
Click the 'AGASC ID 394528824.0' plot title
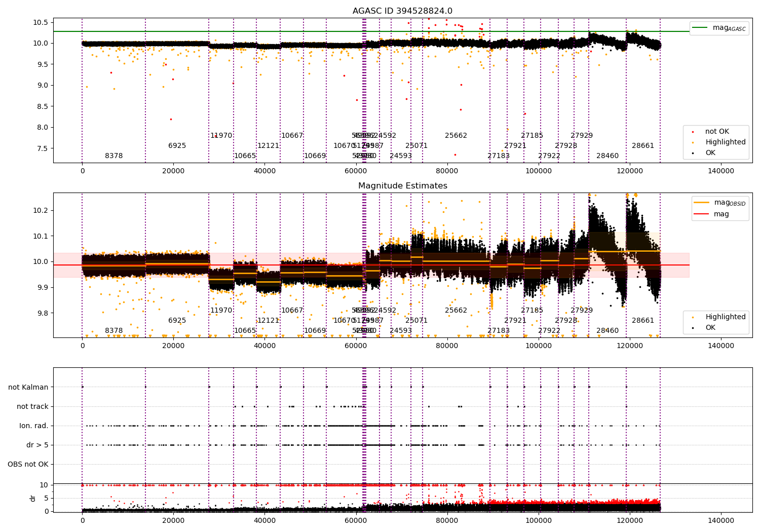[403, 11]
